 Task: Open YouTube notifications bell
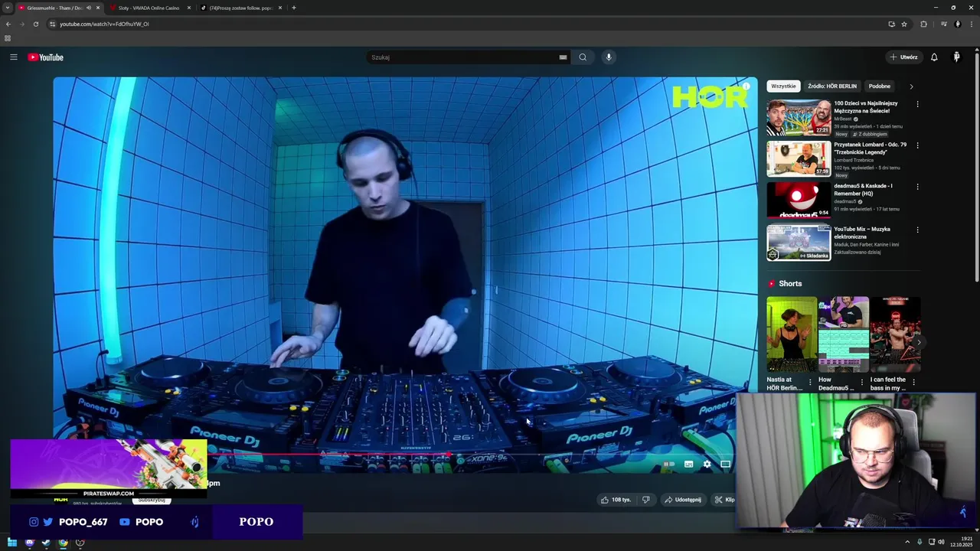tap(934, 57)
